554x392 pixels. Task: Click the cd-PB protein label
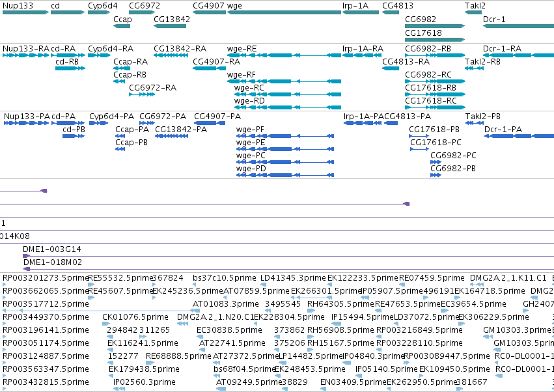coord(74,130)
